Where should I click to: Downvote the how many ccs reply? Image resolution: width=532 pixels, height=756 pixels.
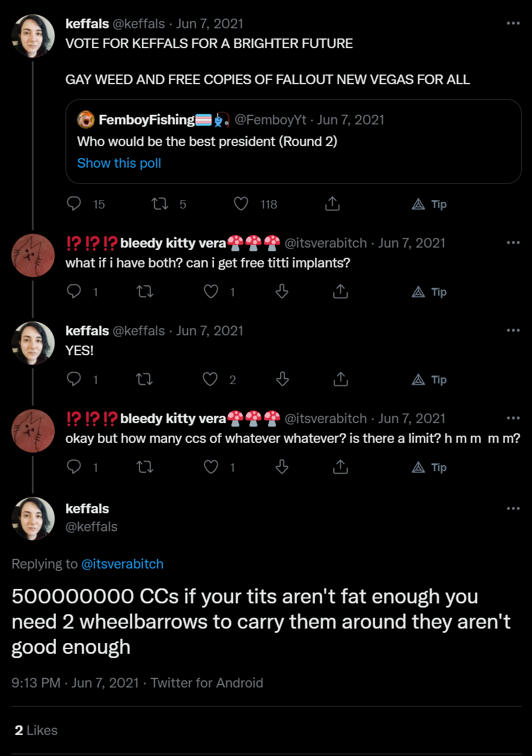(x=282, y=468)
